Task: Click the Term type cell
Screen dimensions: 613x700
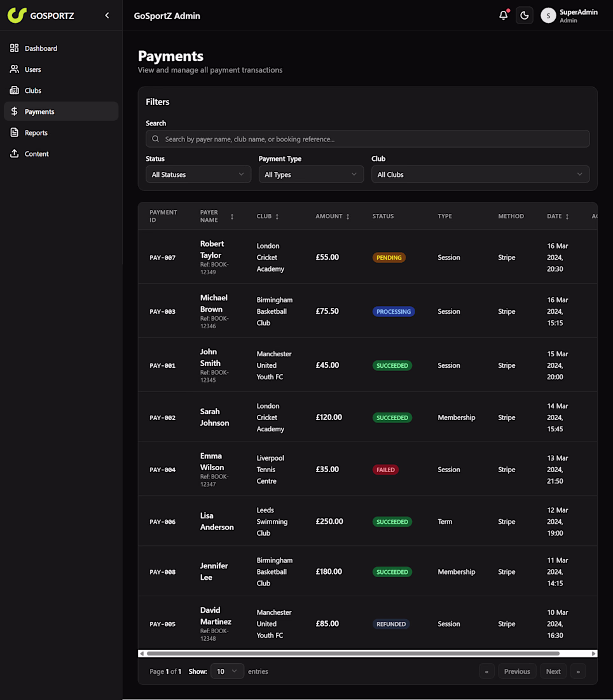Action: (444, 522)
